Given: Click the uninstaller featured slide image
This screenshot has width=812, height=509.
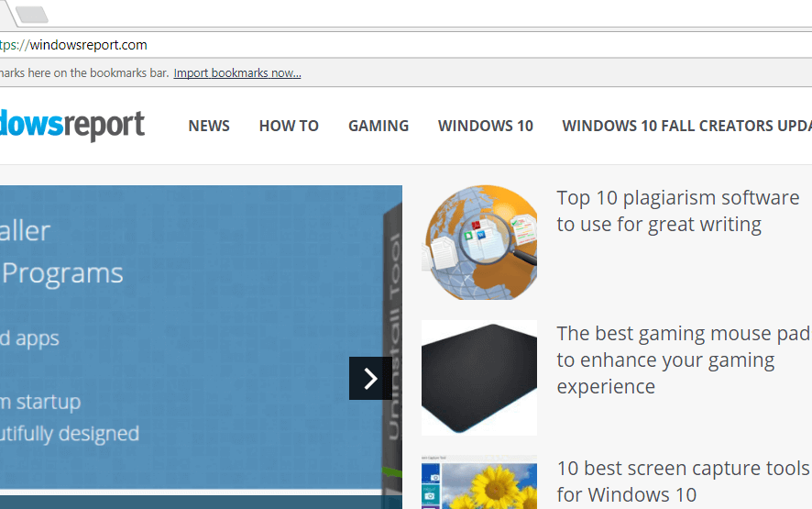Looking at the screenshot, I should [201, 348].
